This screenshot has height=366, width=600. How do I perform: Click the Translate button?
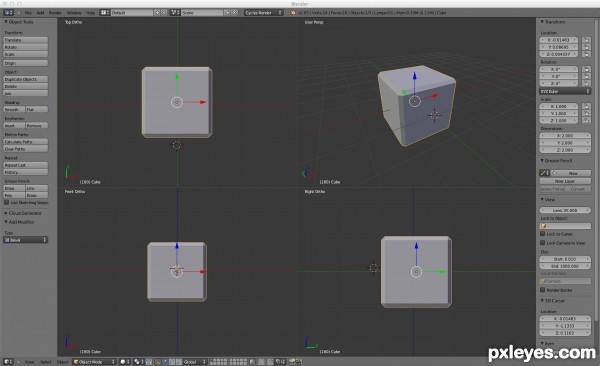click(x=26, y=40)
